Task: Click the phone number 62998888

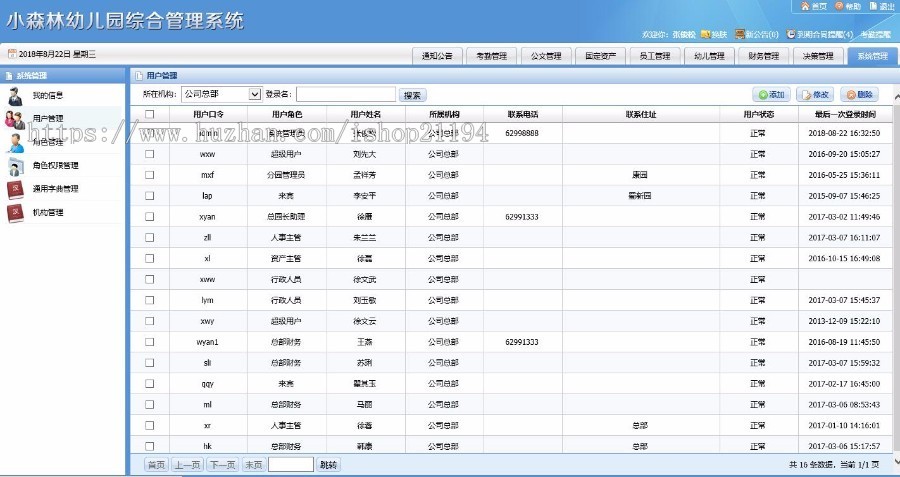Action: tap(522, 133)
